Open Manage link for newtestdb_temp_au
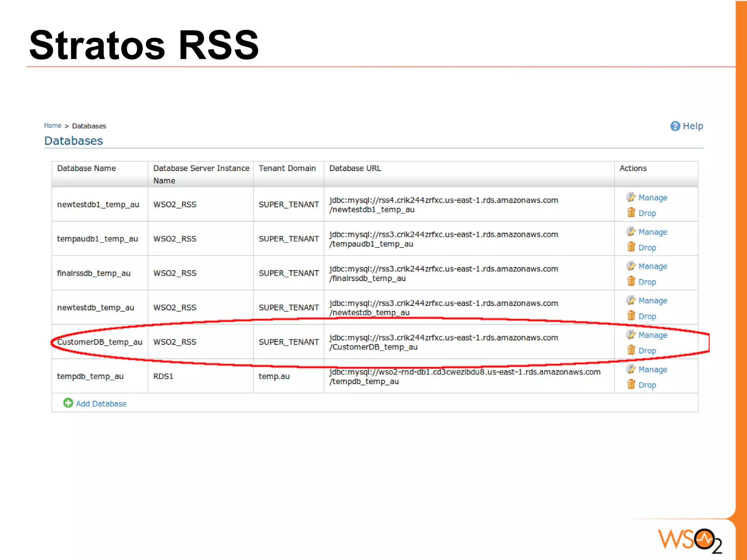Screen dimensions: 747x560 tap(653, 301)
